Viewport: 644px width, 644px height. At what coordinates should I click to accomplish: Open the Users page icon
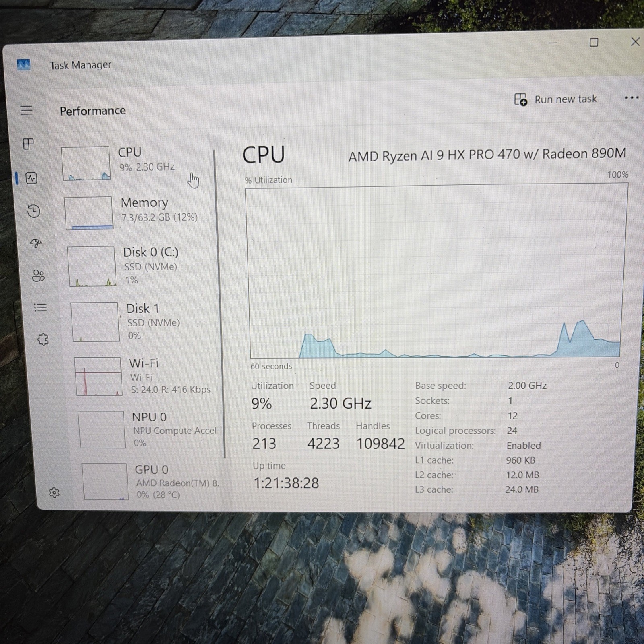click(x=38, y=275)
